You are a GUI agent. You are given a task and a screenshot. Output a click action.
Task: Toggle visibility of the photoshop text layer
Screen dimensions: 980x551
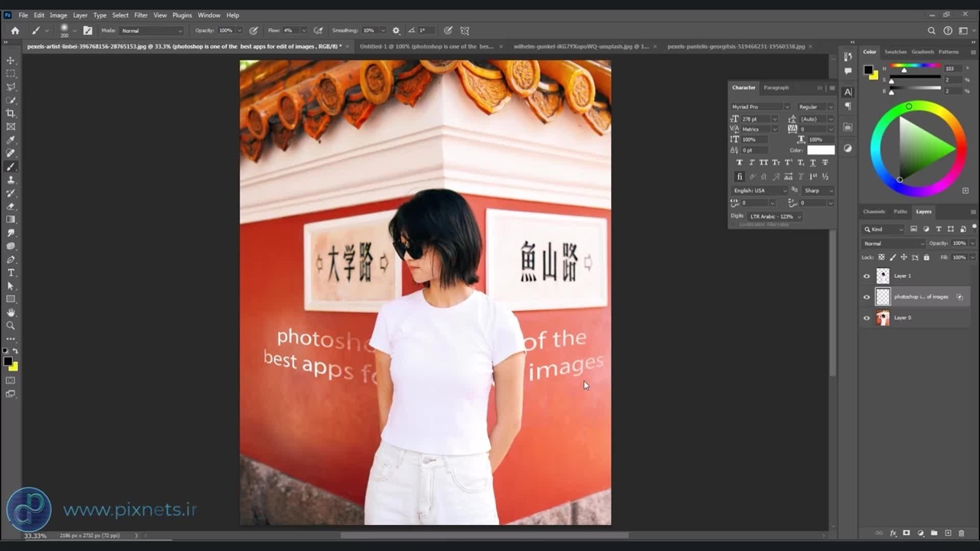click(867, 297)
